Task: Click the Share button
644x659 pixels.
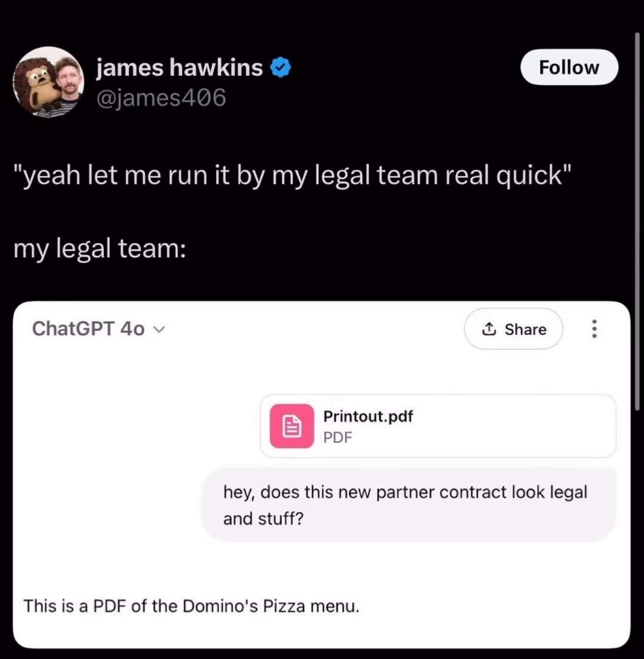Action: point(513,329)
